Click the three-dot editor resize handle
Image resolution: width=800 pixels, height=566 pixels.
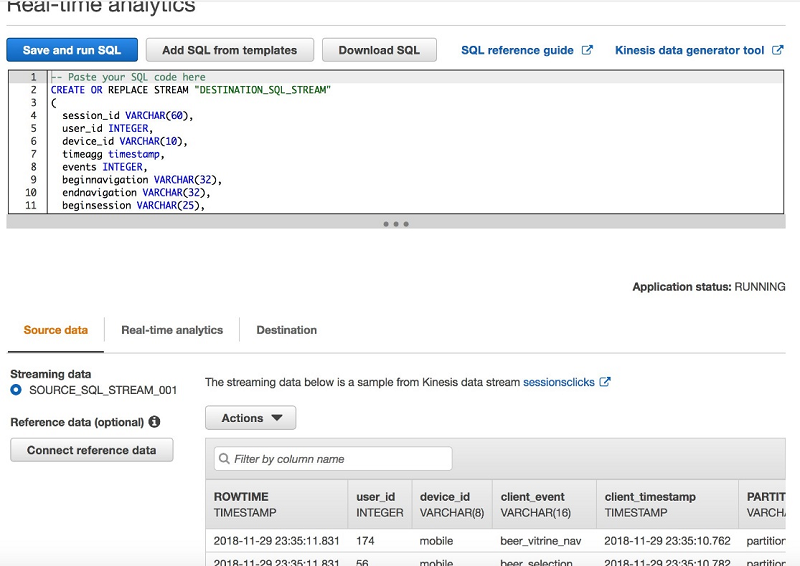[x=396, y=224]
